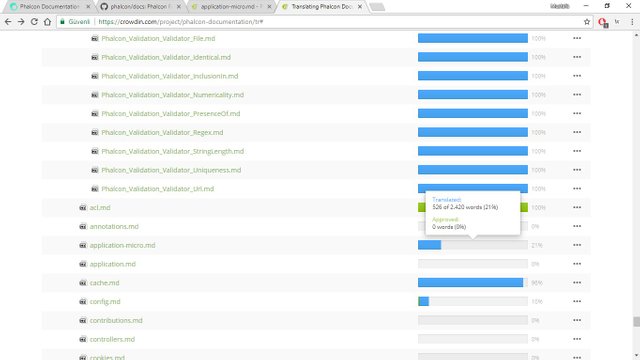Reload the current page
This screenshot has height=360, width=640.
34,22
